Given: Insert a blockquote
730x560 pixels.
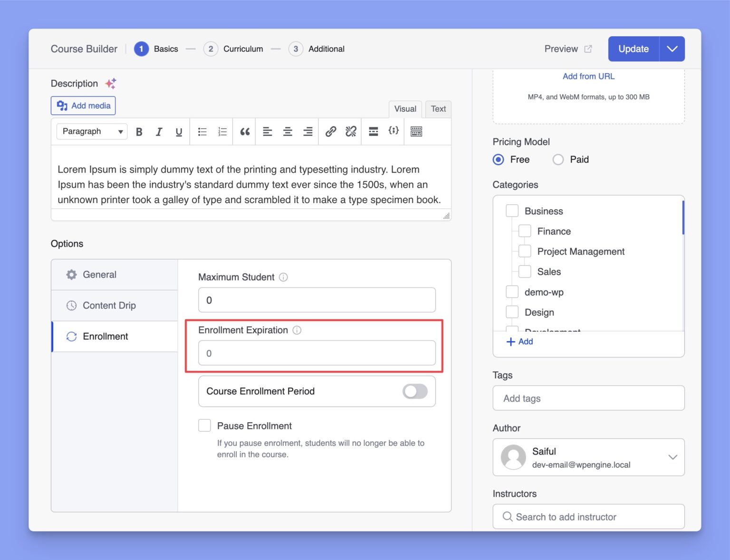Looking at the screenshot, I should coord(244,131).
